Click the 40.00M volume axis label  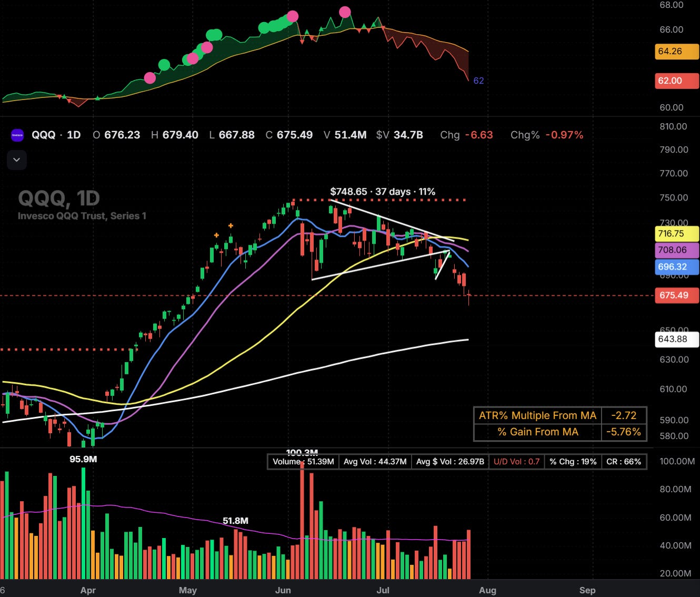click(x=676, y=545)
